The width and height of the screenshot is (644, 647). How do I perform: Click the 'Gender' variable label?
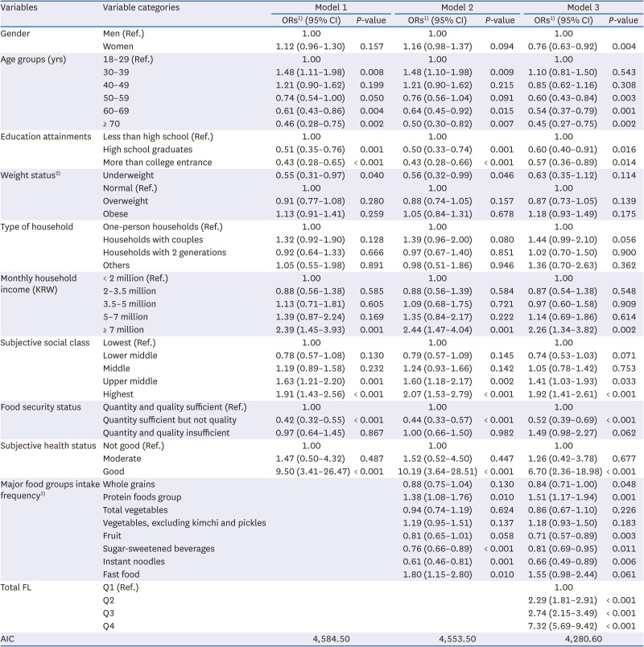[15, 34]
